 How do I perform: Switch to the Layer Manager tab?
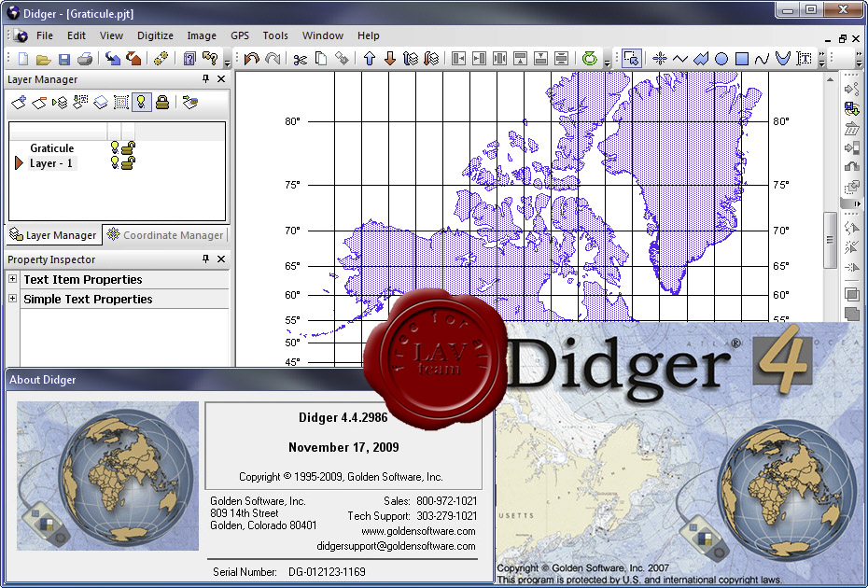point(53,235)
